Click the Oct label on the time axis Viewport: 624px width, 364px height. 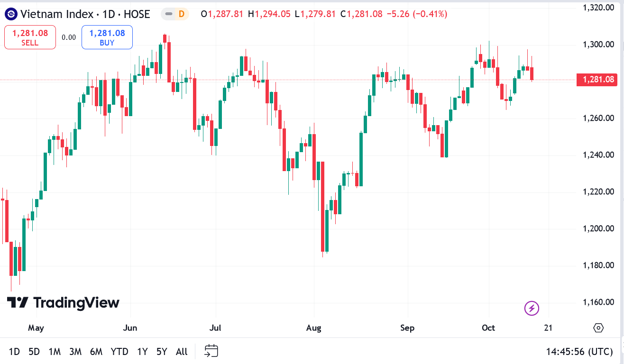coord(488,328)
